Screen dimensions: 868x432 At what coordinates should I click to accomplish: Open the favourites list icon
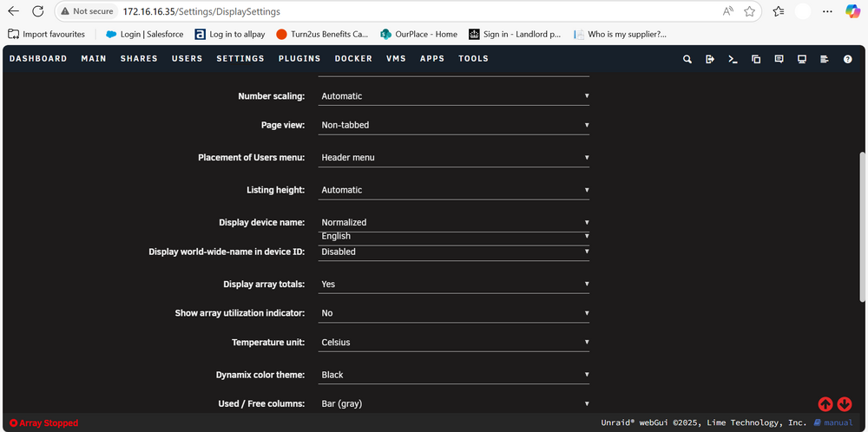point(779,11)
